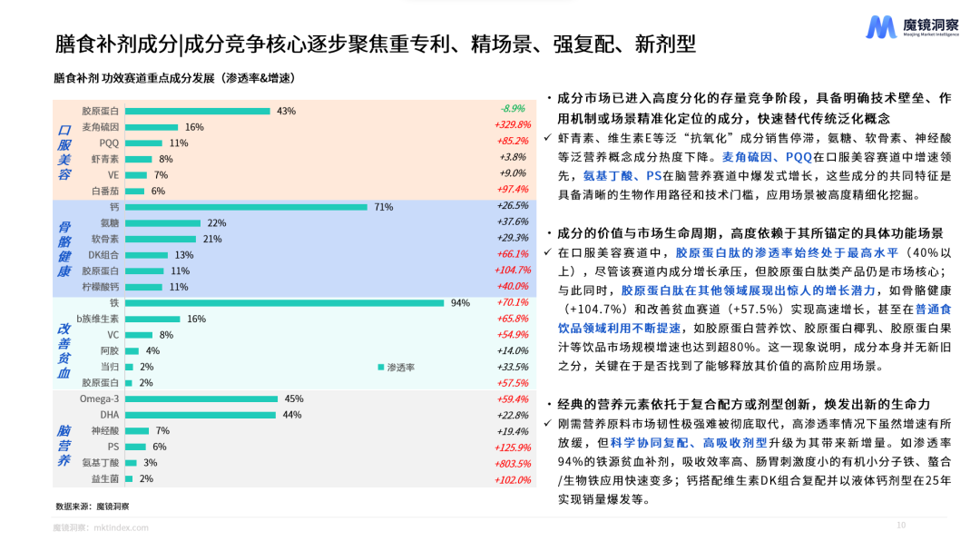Click the 阿胶 row label
The height and width of the screenshot is (551, 980).
coord(110,351)
